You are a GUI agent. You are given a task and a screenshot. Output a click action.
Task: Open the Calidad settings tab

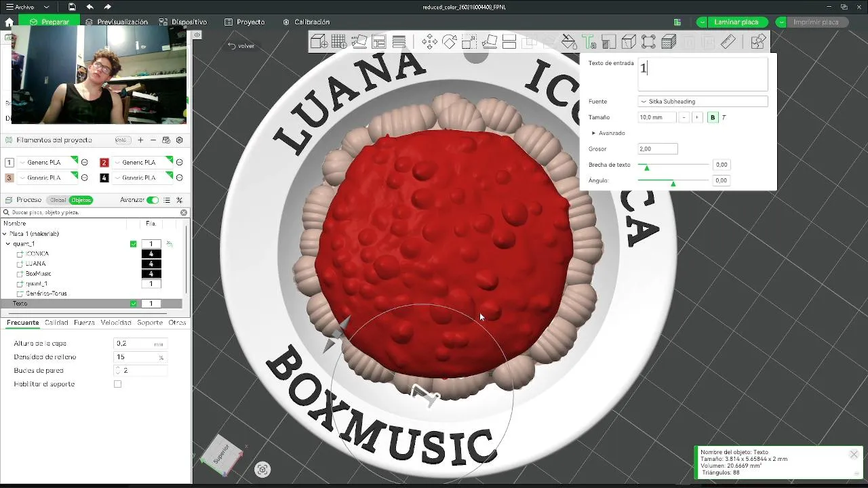pyautogui.click(x=56, y=323)
